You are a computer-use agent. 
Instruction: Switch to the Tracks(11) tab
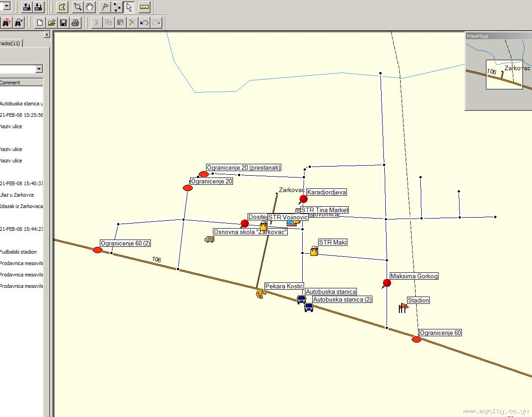coord(10,43)
